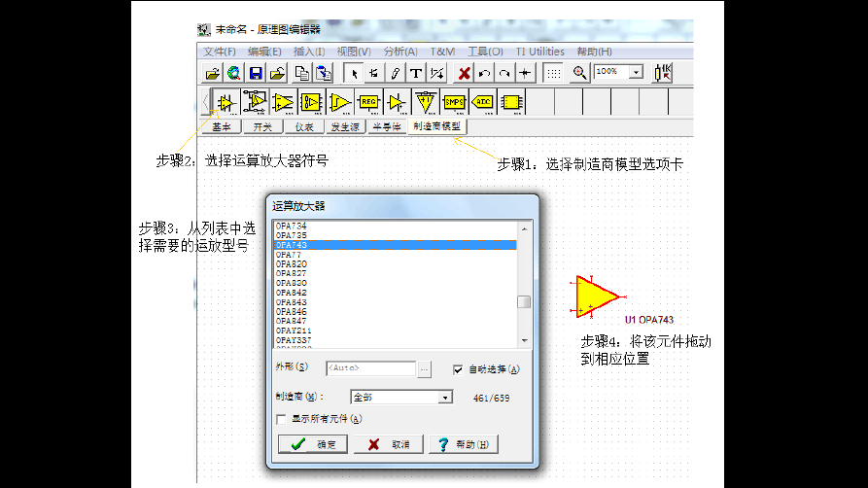The width and height of the screenshot is (868, 488).
Task: Select the inverted triangle +I component icon
Action: click(x=425, y=102)
